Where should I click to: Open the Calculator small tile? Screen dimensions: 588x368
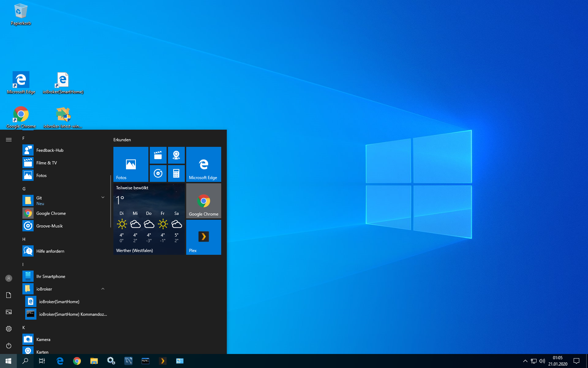[x=176, y=173]
